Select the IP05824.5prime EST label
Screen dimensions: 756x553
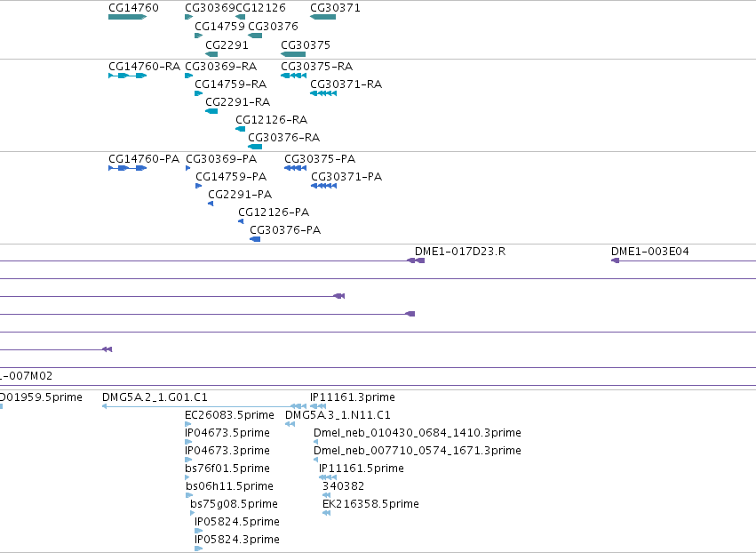coord(236,522)
